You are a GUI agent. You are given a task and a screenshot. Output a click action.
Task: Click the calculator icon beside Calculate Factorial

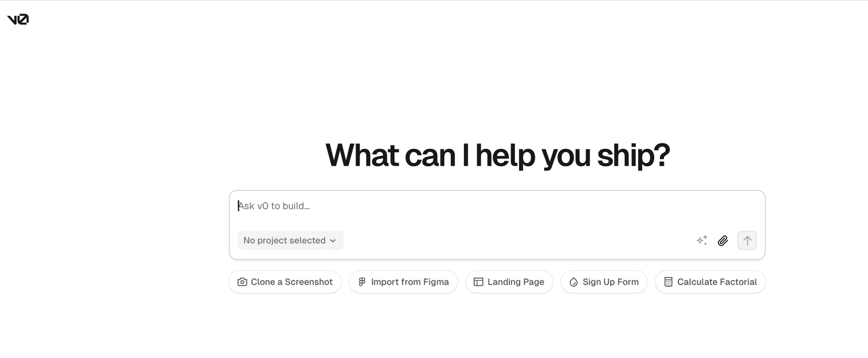pyautogui.click(x=668, y=282)
